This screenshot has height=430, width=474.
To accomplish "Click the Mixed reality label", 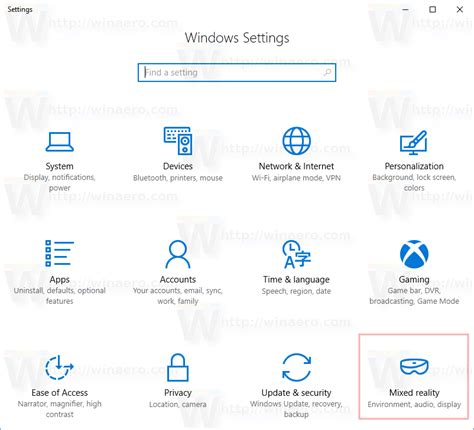I will point(414,393).
